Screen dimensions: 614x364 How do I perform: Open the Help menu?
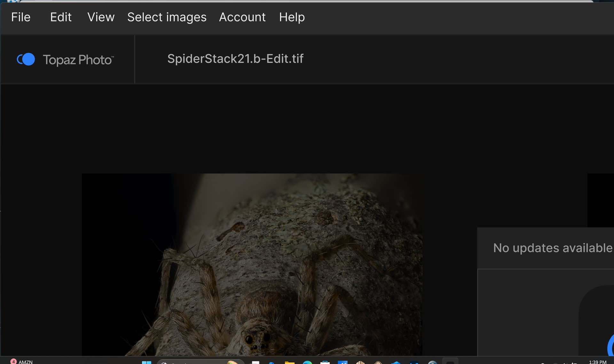click(x=292, y=17)
